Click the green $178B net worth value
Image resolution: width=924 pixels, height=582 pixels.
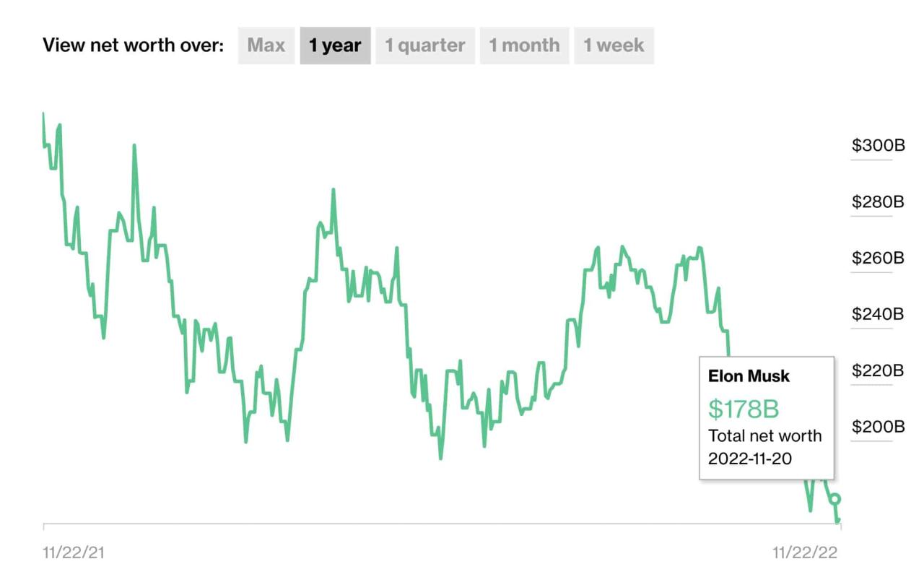741,408
